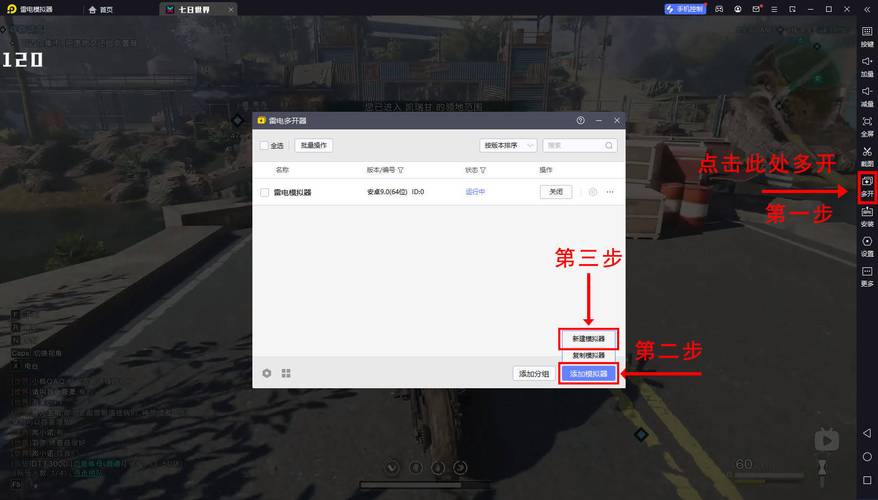Open the 多开 multi-instance icon in sidebar

pos(867,186)
